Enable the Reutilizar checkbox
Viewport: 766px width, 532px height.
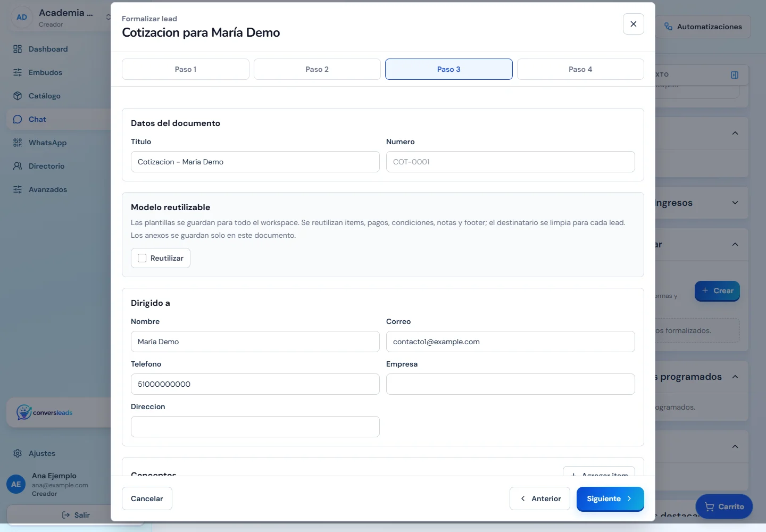pos(142,258)
